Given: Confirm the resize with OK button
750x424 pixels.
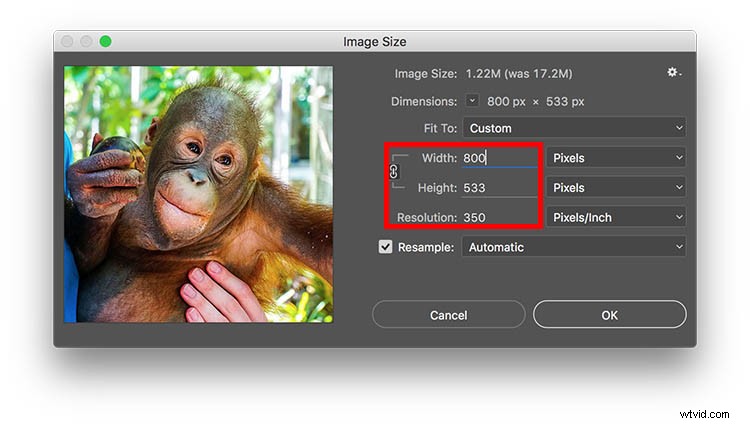Looking at the screenshot, I should [609, 315].
